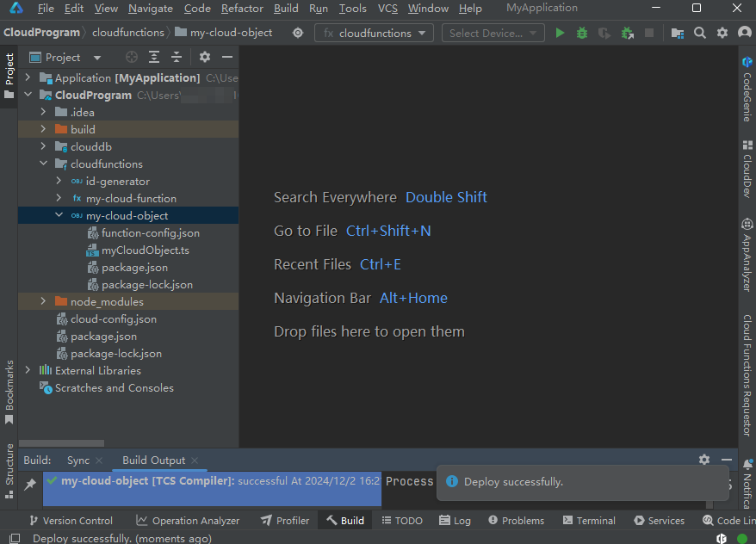Image resolution: width=756 pixels, height=544 pixels.
Task: Collapse the my-cloud-object tree node
Action: point(59,216)
